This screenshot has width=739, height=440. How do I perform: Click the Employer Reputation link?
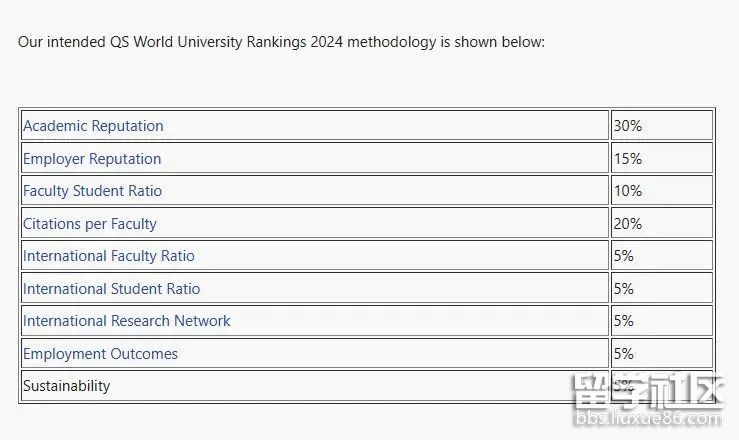pos(92,159)
